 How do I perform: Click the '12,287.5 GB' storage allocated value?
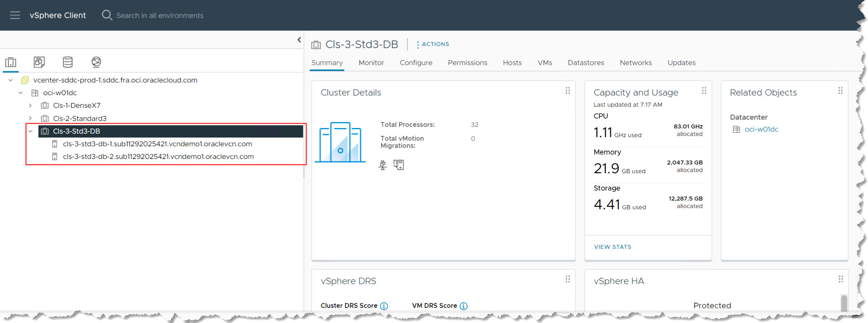tap(686, 199)
